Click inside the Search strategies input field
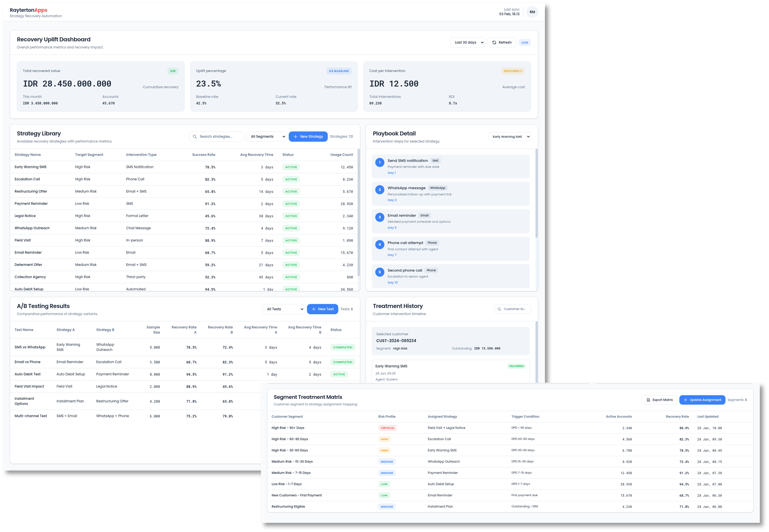Image resolution: width=769 pixels, height=532 pixels. click(x=216, y=136)
